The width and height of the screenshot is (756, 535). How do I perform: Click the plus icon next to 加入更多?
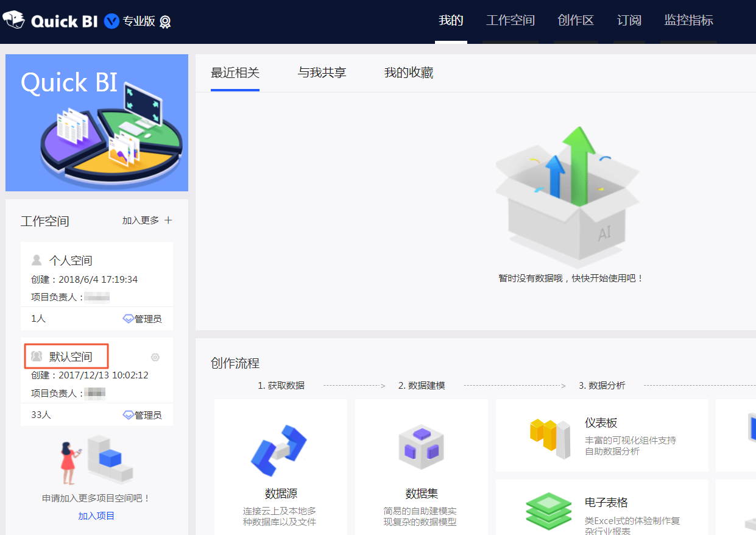coord(168,220)
